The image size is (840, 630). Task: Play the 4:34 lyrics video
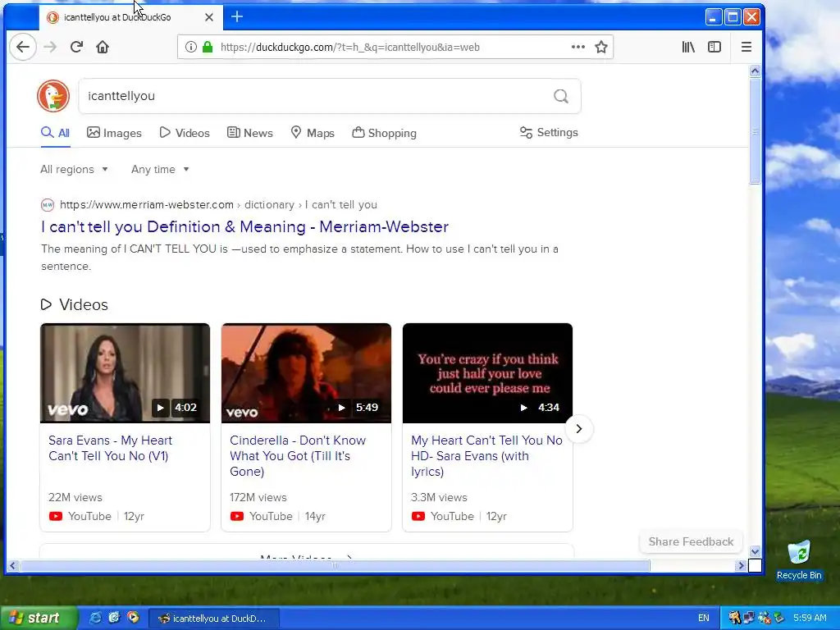(x=523, y=408)
